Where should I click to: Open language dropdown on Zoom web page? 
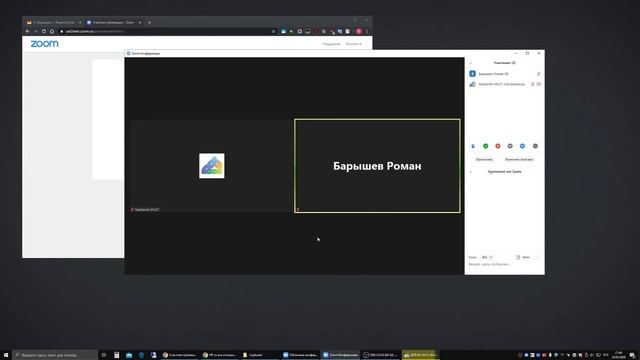pos(353,44)
